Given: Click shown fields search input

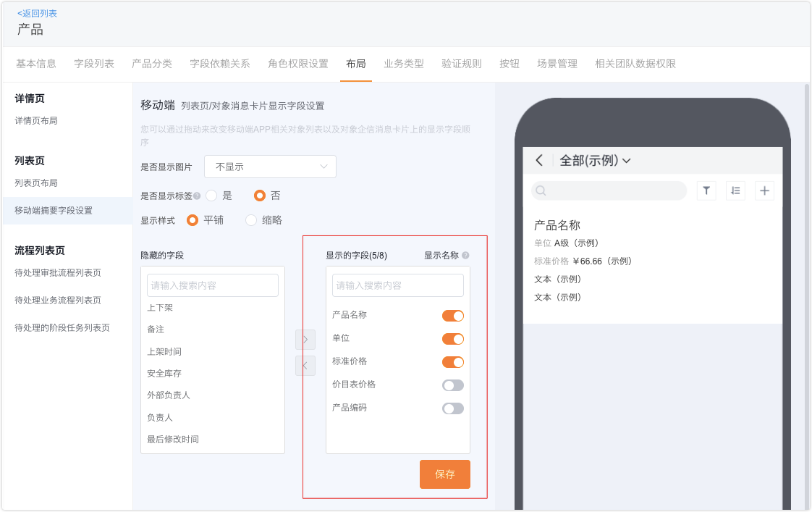Looking at the screenshot, I should [x=398, y=285].
